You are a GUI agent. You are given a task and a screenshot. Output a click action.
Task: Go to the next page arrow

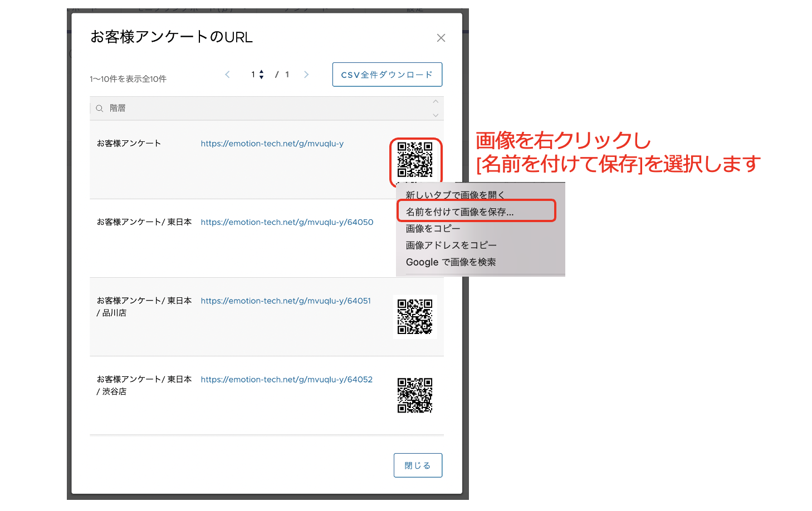point(306,75)
